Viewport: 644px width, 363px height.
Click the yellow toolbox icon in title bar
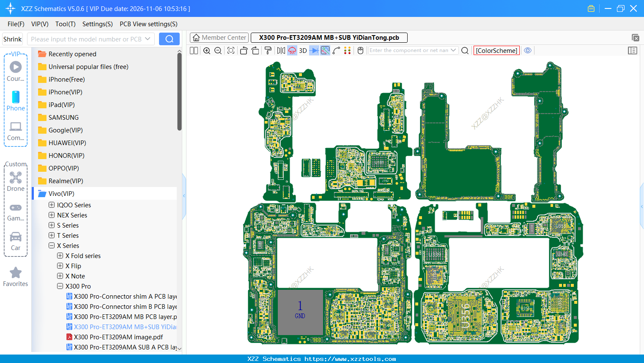591,8
